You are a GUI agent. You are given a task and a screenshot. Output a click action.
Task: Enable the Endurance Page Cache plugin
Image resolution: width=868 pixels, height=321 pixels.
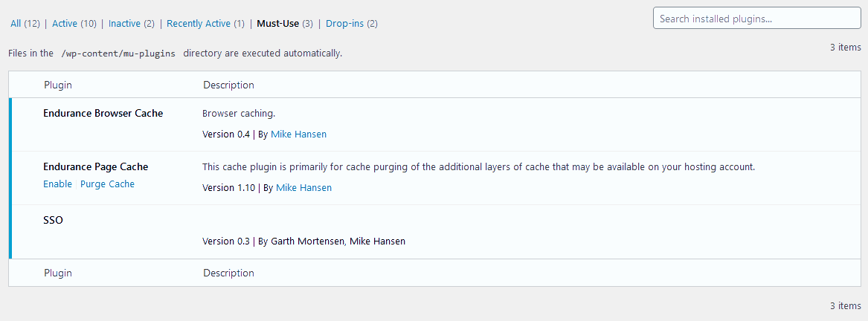click(x=57, y=184)
